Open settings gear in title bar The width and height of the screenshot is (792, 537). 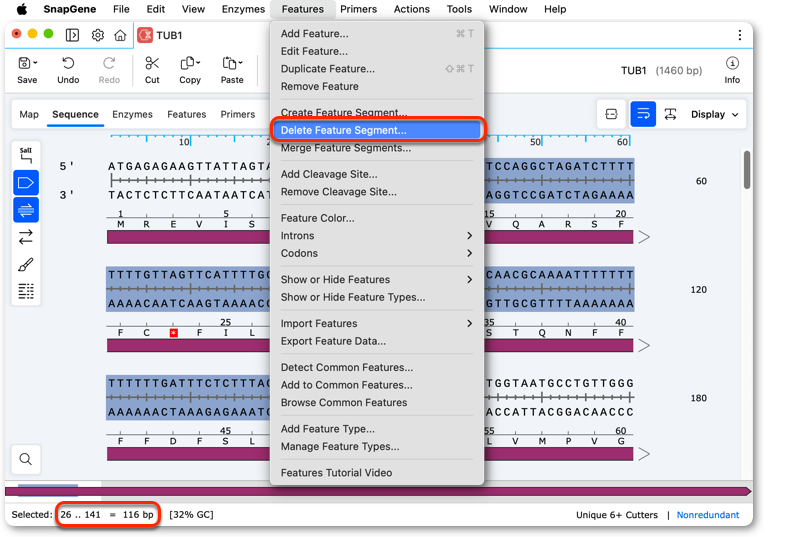point(97,35)
